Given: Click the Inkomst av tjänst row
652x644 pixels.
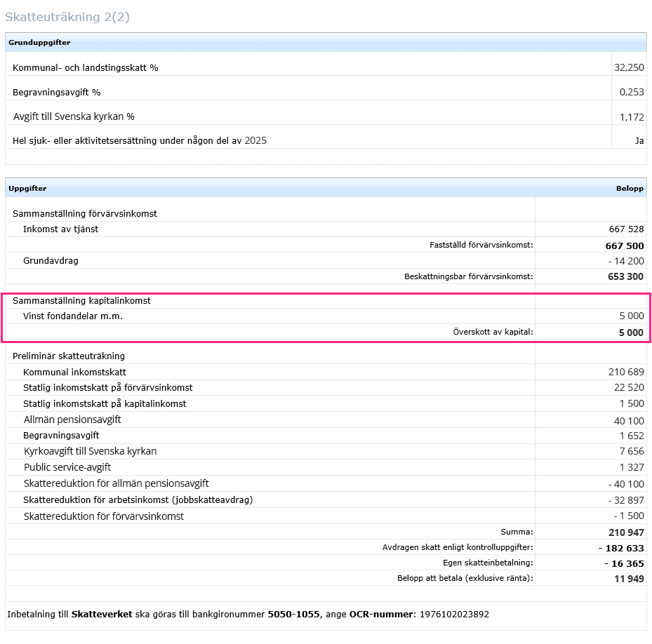Looking at the screenshot, I should 60,229.
